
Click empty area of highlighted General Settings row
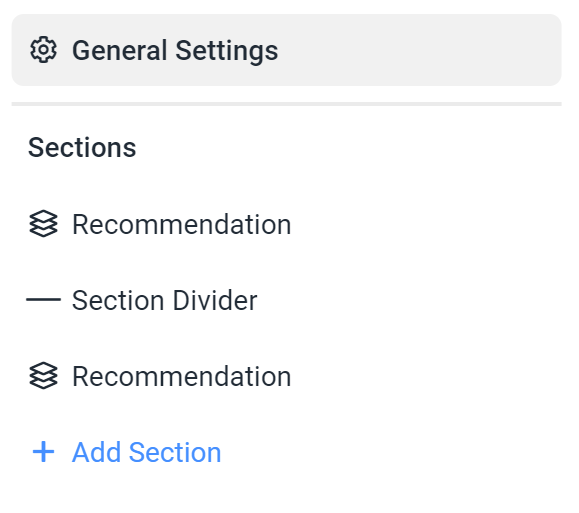tap(417, 50)
